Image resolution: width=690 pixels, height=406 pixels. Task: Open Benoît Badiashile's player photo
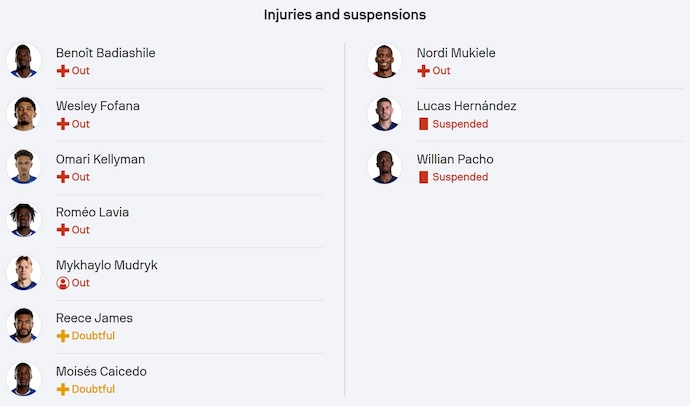pyautogui.click(x=23, y=61)
